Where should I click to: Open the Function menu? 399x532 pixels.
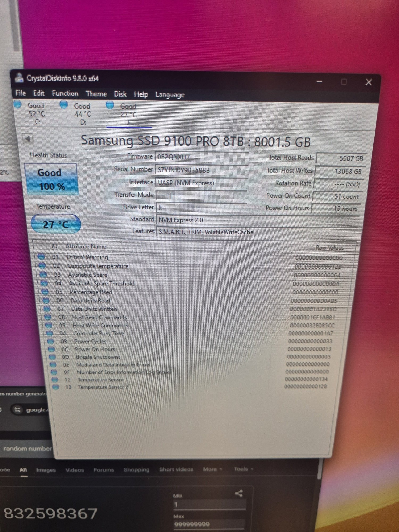click(65, 94)
